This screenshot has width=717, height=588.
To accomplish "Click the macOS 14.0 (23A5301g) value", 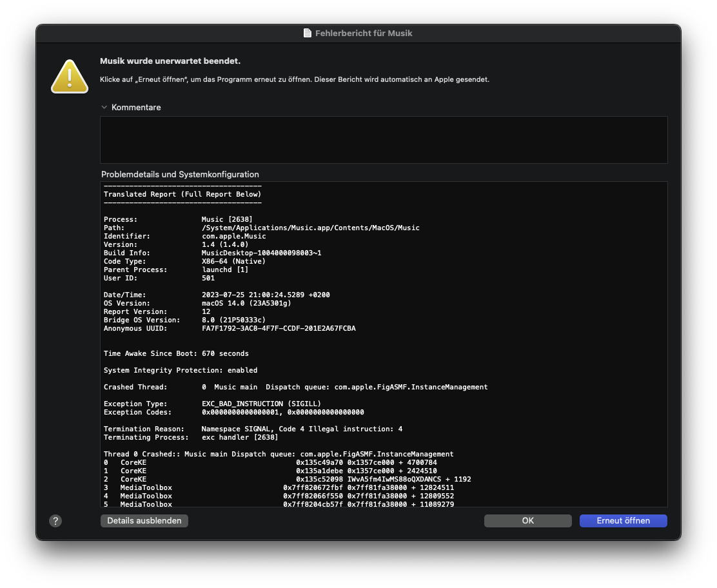I will click(x=246, y=303).
